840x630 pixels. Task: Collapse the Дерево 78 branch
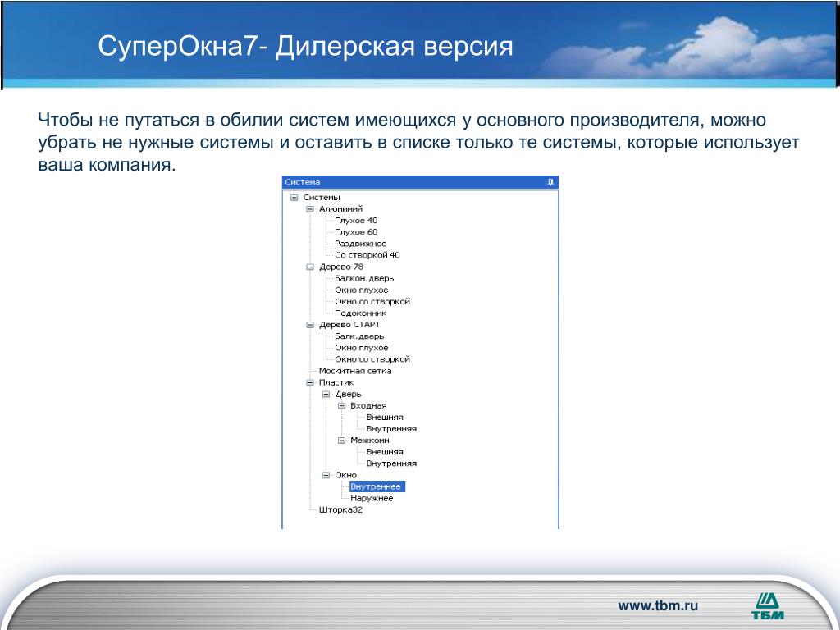click(309, 267)
